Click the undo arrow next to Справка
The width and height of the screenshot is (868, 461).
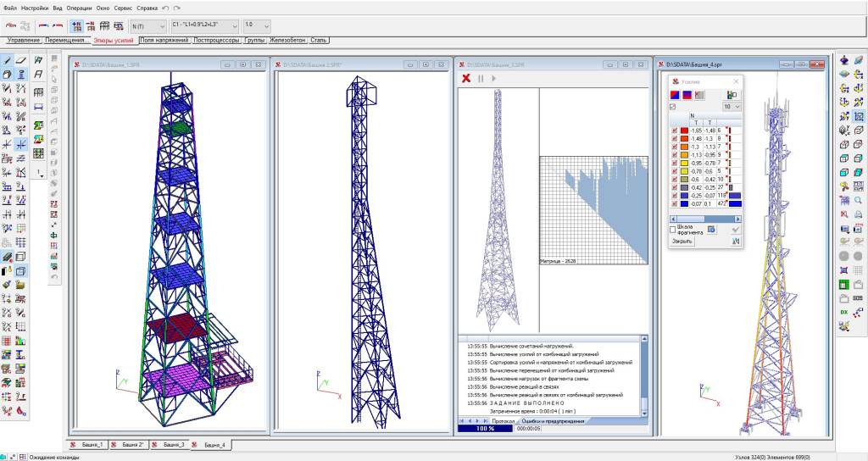(166, 8)
